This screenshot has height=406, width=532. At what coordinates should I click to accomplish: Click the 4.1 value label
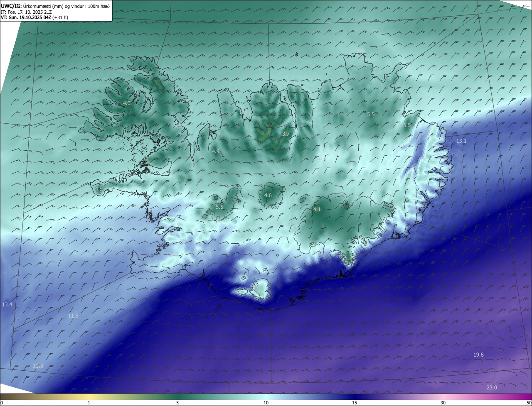pos(317,210)
